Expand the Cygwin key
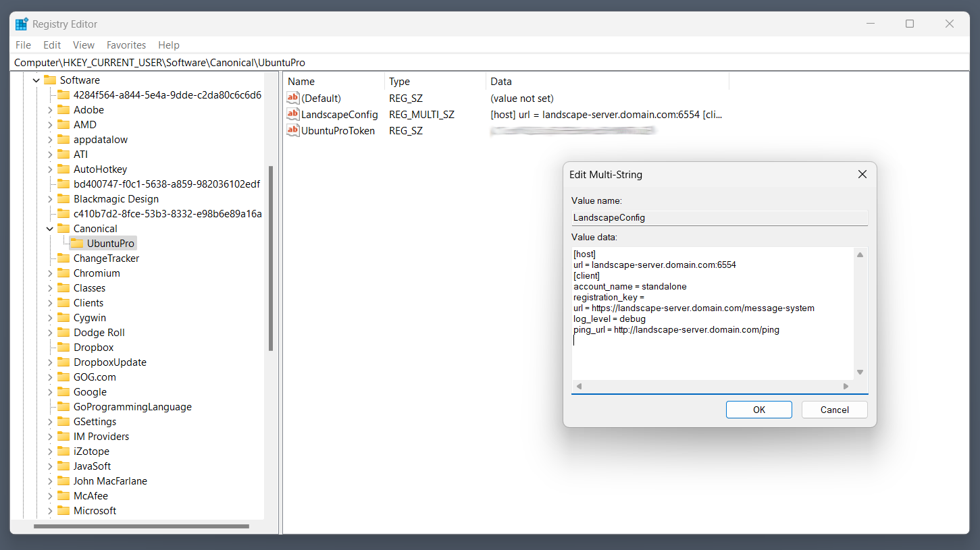The height and width of the screenshot is (550, 980). click(x=50, y=318)
